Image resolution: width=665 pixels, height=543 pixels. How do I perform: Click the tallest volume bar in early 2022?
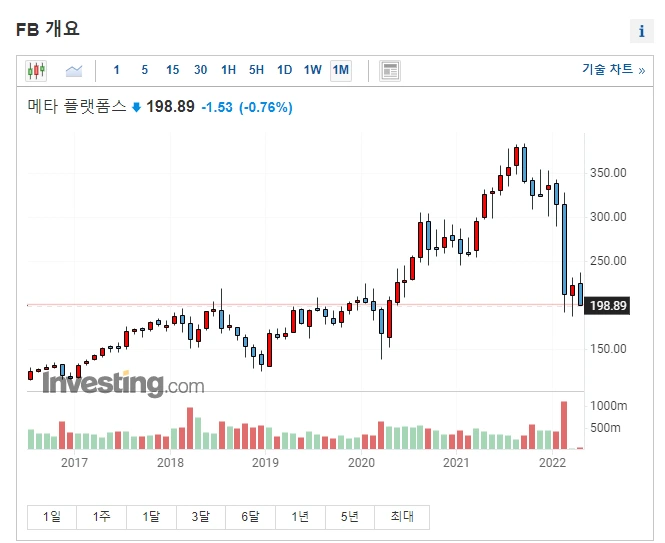564,425
